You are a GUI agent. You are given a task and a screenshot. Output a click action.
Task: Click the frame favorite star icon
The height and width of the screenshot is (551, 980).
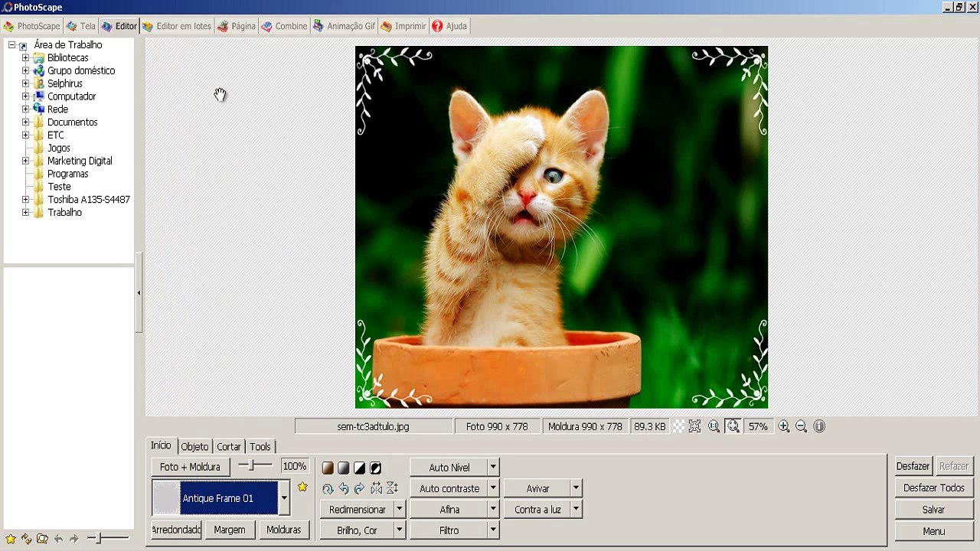[x=302, y=487]
